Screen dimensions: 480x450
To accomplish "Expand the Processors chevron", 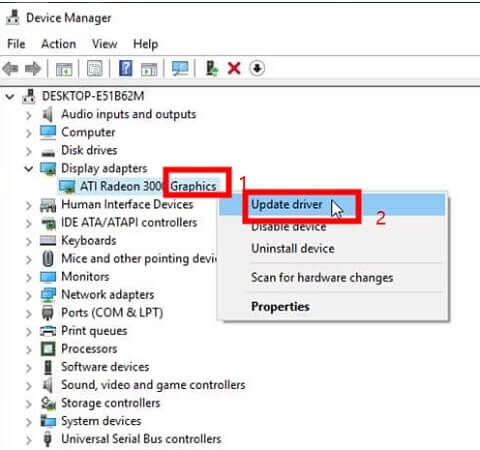I will [x=29, y=350].
